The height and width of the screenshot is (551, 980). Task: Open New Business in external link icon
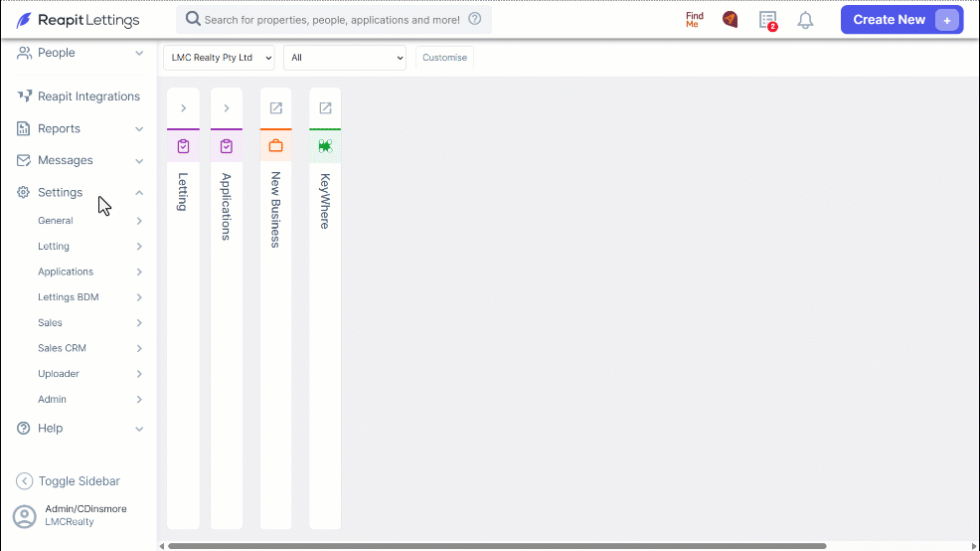275,108
